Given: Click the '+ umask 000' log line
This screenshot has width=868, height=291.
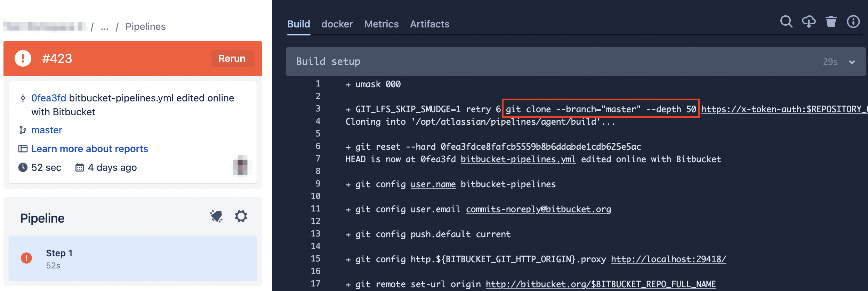Looking at the screenshot, I should pyautogui.click(x=373, y=84).
